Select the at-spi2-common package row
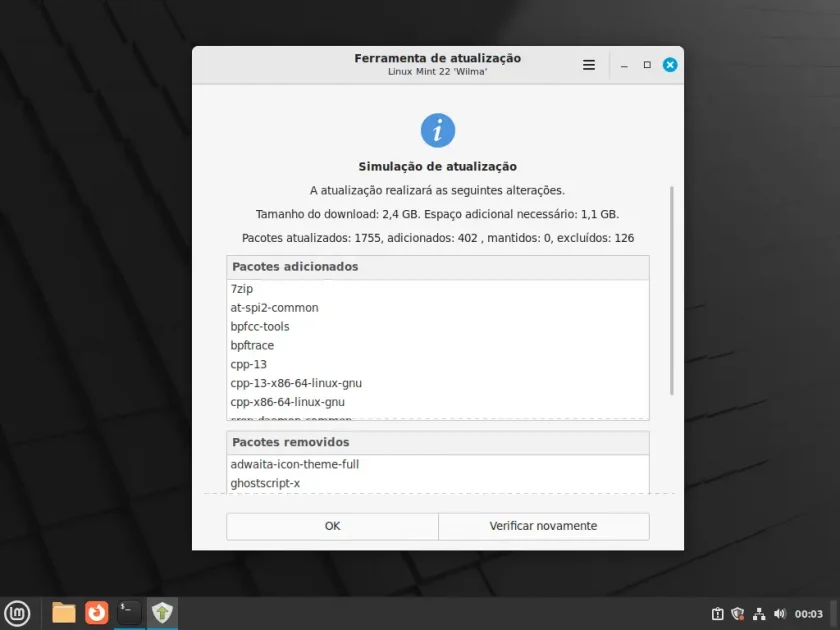Screen dimensions: 840x630 [438, 308]
